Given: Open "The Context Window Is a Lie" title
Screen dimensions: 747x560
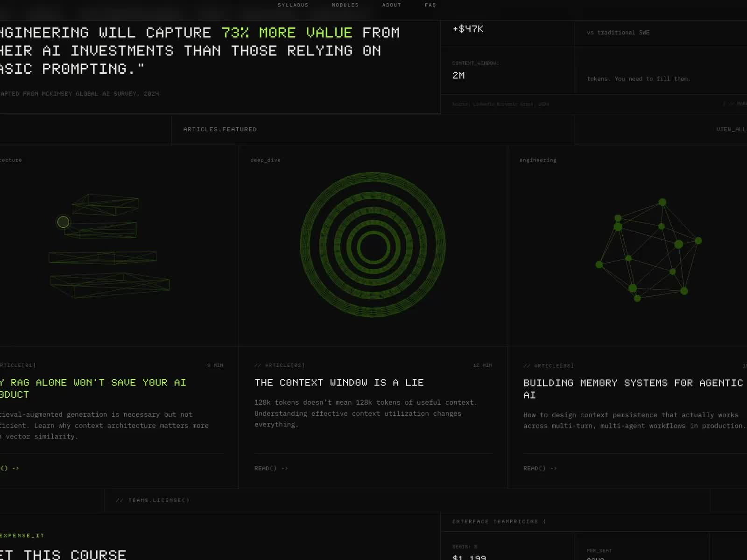Looking at the screenshot, I should point(339,383).
